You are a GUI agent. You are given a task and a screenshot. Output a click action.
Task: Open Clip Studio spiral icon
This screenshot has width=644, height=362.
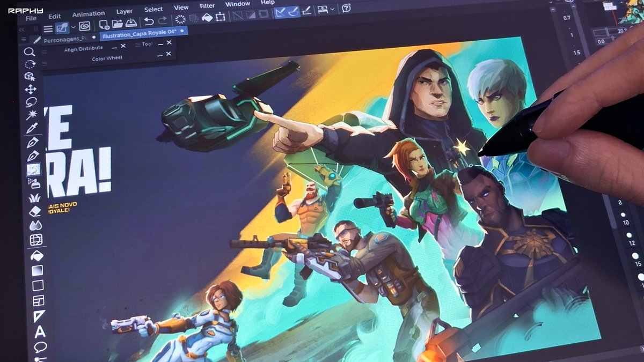[84, 26]
